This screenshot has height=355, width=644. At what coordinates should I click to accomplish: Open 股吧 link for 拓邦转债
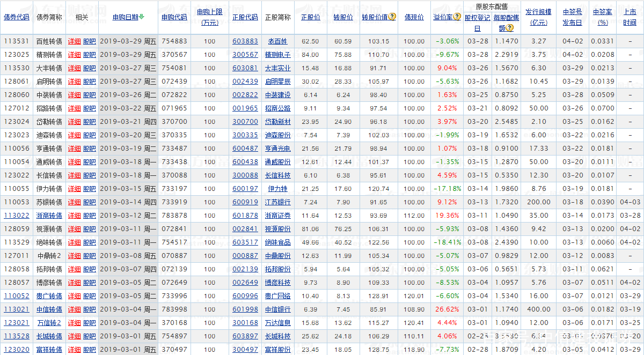pos(90,269)
